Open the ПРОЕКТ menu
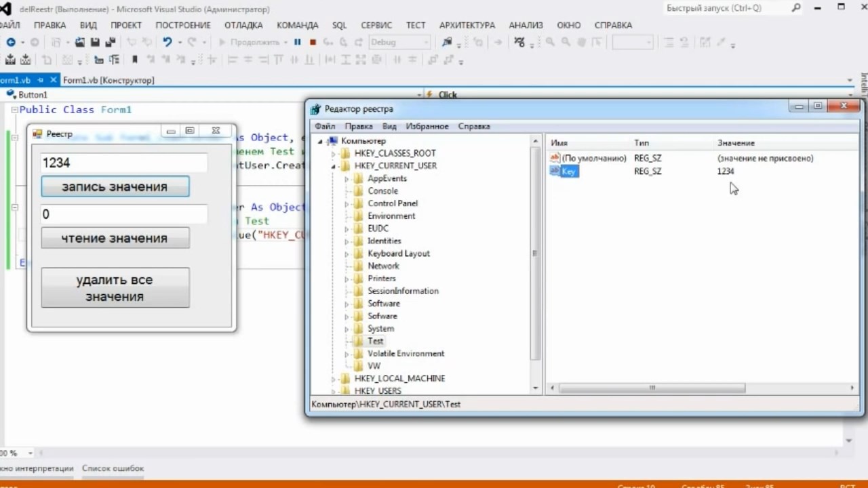The image size is (868, 488). [x=126, y=25]
